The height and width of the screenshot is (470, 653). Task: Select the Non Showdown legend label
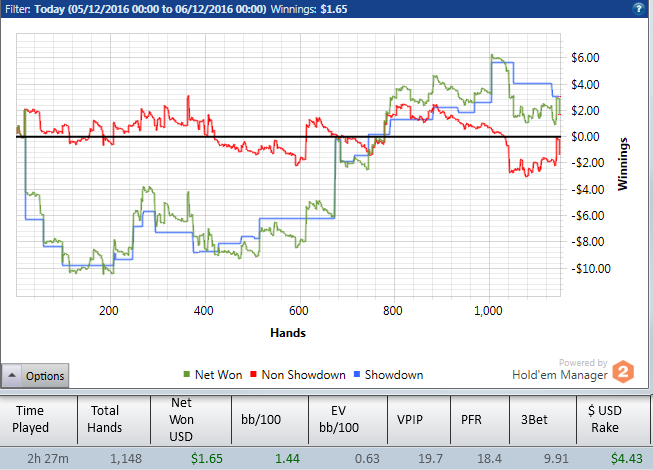[x=303, y=375]
